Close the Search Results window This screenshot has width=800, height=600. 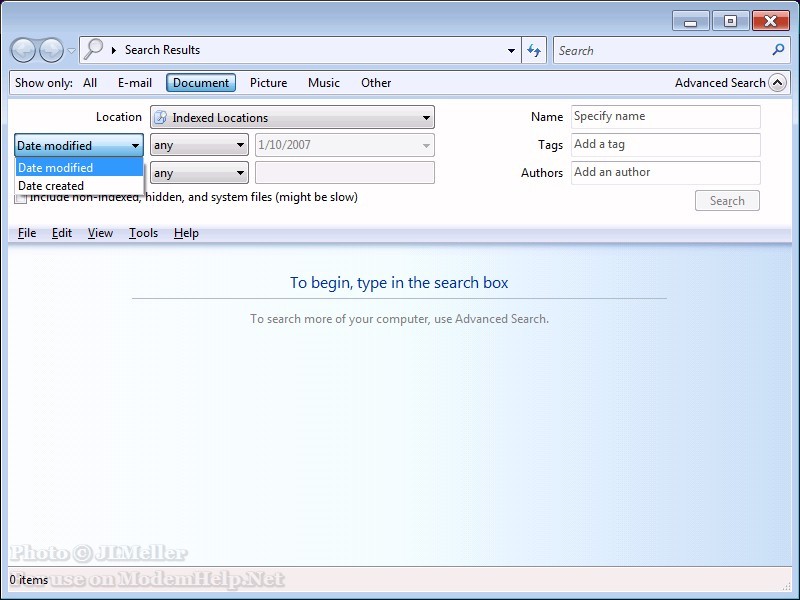point(770,21)
